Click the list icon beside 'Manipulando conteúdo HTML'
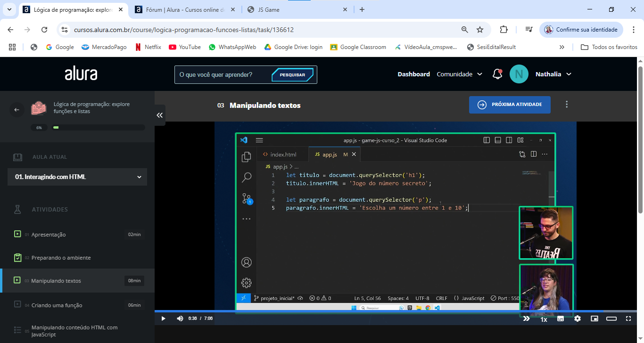The width and height of the screenshot is (644, 343). click(17, 330)
